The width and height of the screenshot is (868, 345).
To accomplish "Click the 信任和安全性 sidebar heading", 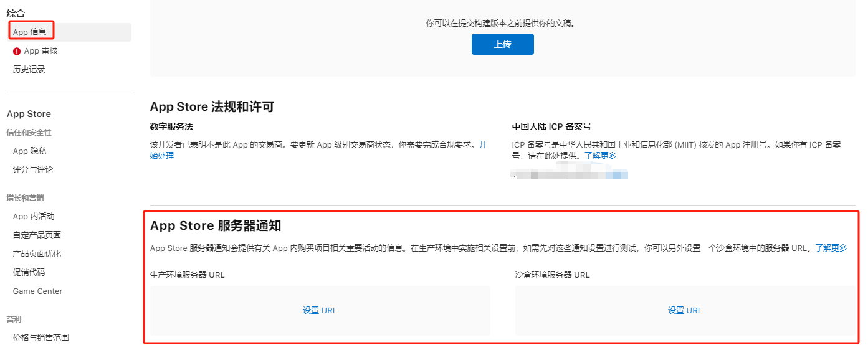I will point(29,133).
